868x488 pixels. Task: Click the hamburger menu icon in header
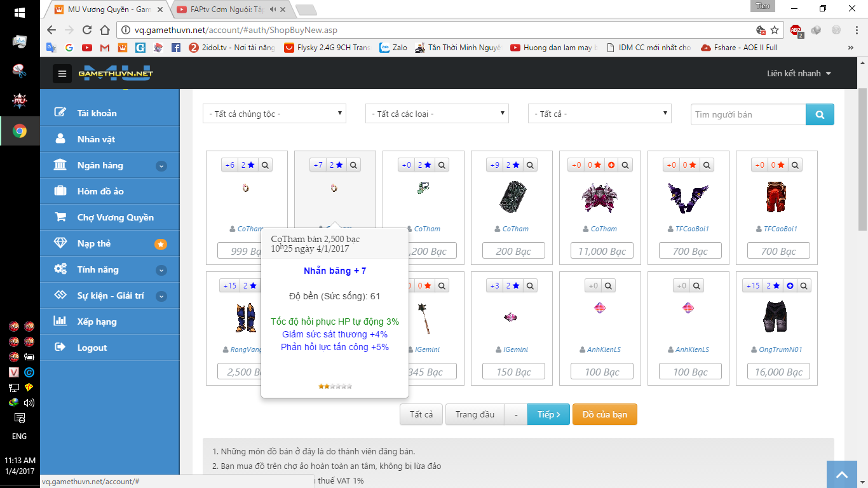tap(62, 74)
